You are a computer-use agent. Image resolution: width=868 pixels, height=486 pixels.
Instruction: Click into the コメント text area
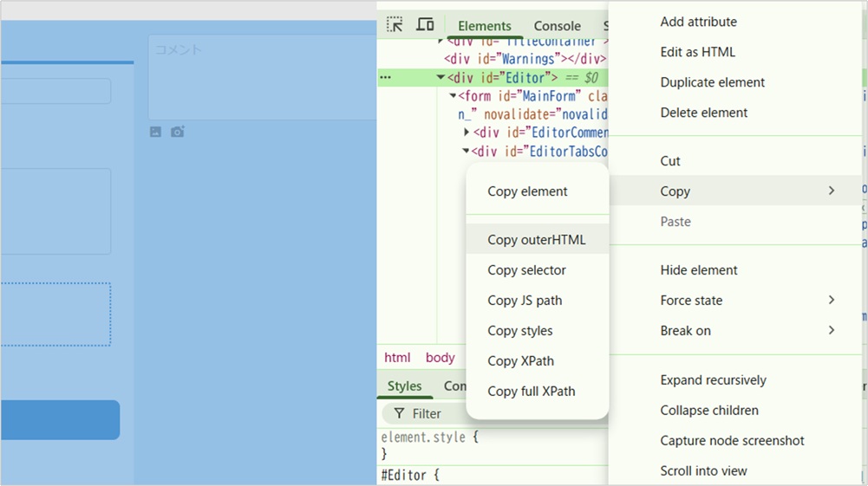click(x=263, y=77)
